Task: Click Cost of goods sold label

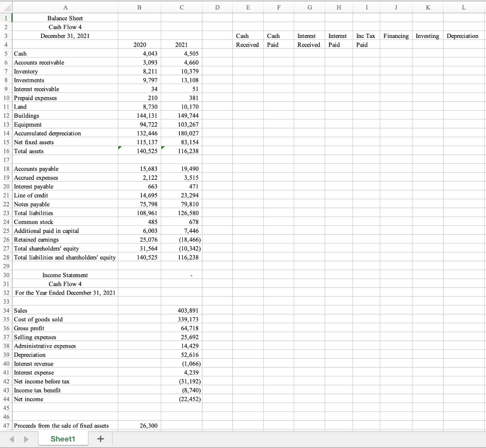Action: 38,319
